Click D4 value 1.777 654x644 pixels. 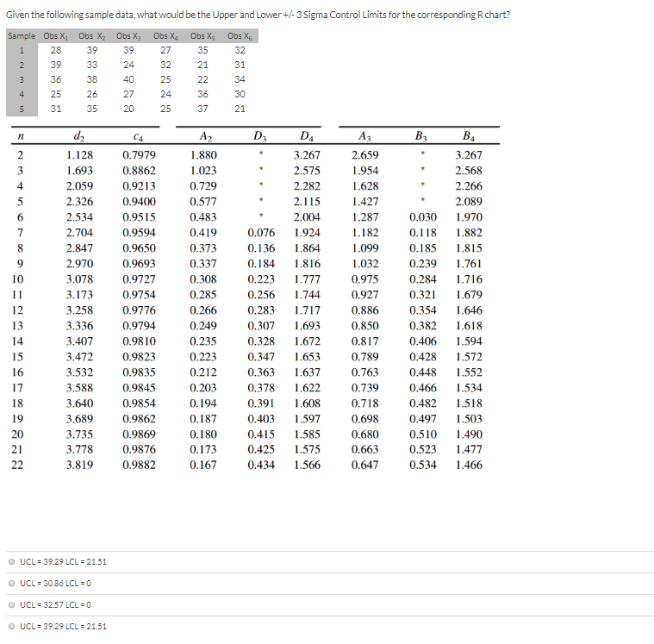[307, 279]
